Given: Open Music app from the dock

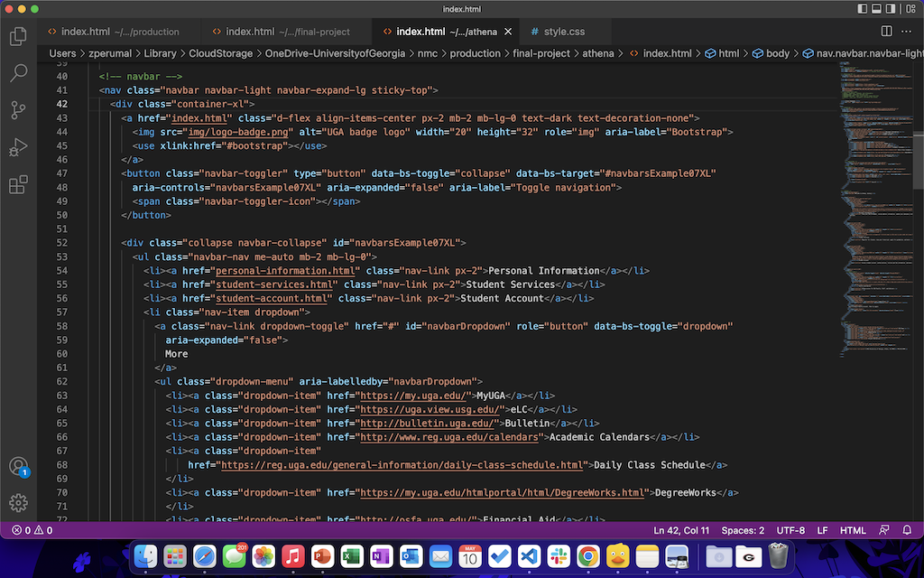Looking at the screenshot, I should pos(293,555).
